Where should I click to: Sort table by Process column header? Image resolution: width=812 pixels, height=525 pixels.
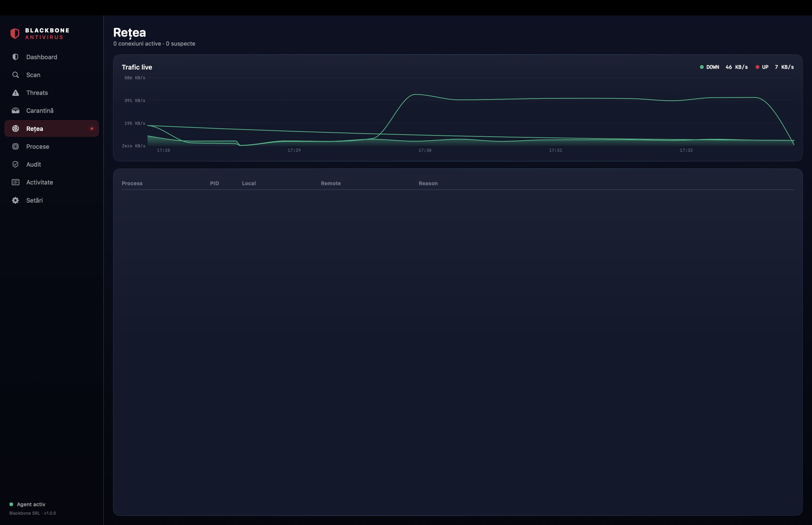tap(132, 183)
